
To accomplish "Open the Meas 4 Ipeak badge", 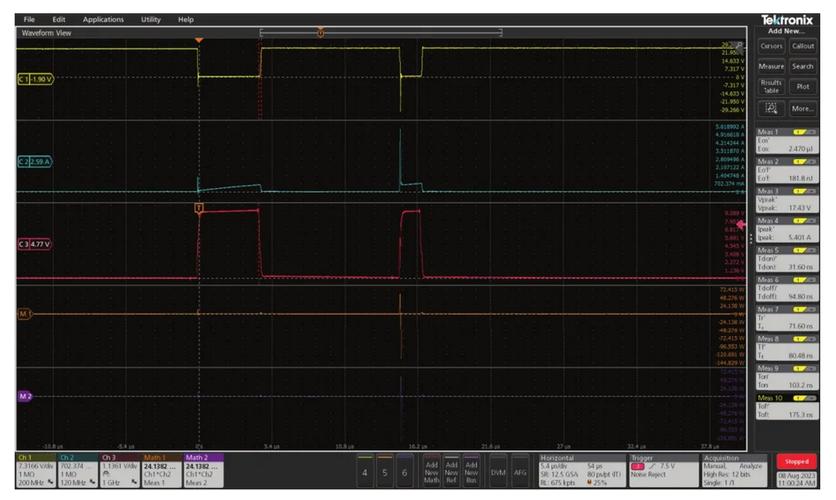I will pos(787,229).
